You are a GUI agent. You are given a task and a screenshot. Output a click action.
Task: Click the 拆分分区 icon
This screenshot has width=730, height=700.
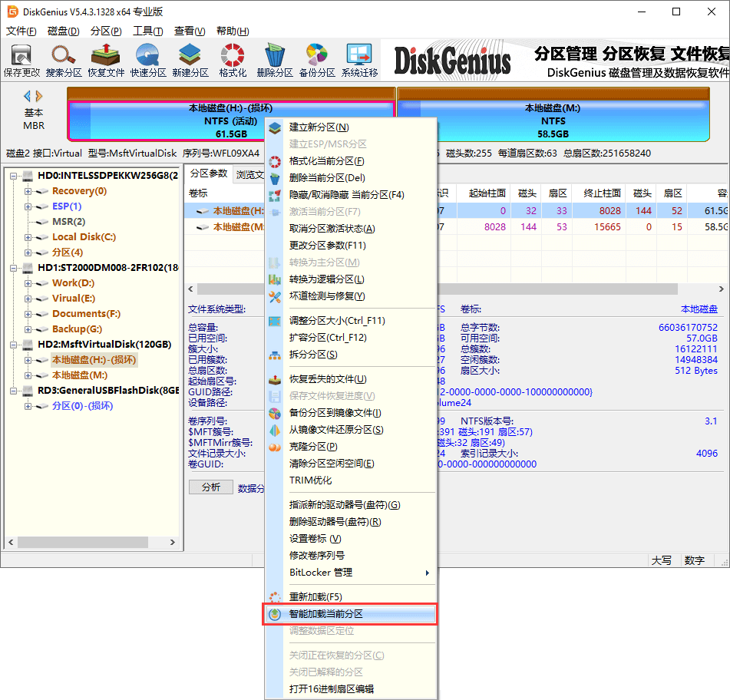(275, 355)
